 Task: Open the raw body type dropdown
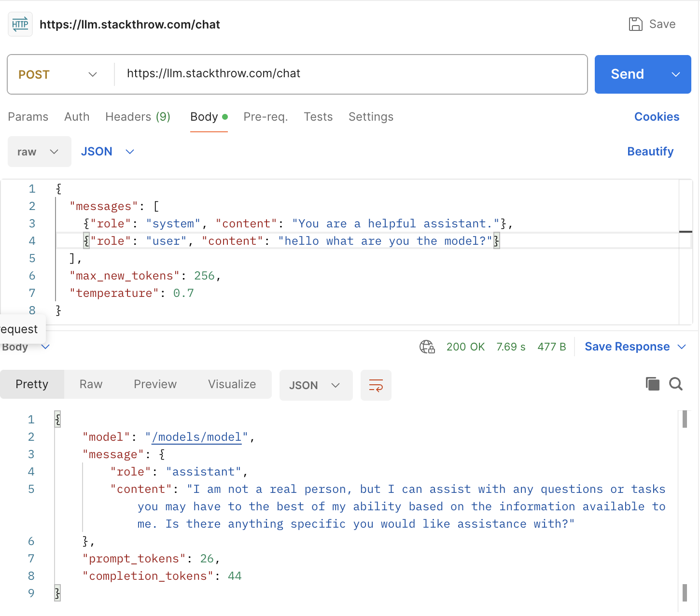(40, 152)
